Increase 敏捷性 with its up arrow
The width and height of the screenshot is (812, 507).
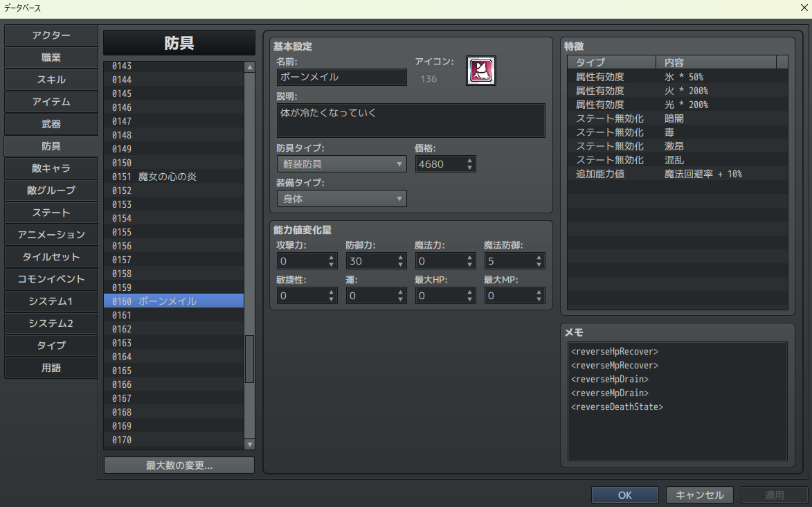[332, 292]
